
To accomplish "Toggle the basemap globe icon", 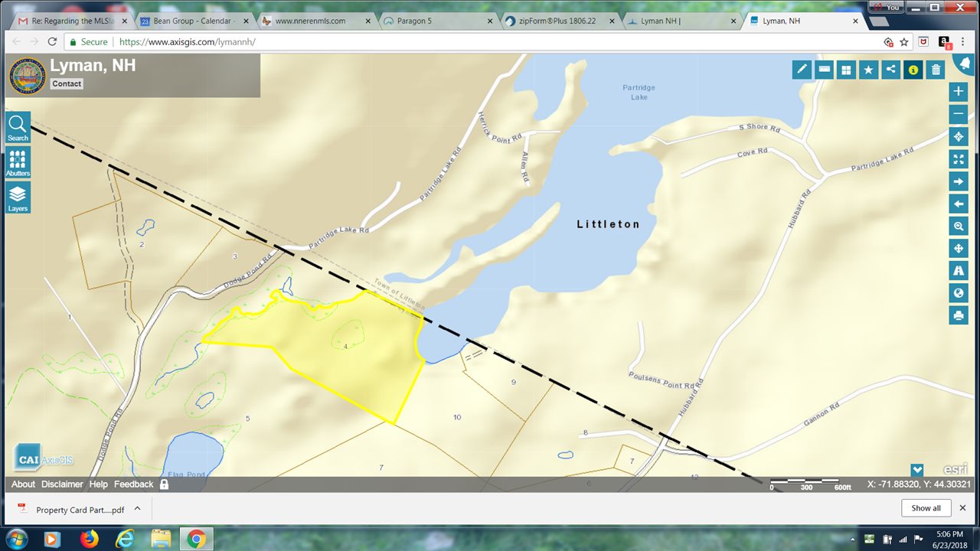I will (x=959, y=292).
